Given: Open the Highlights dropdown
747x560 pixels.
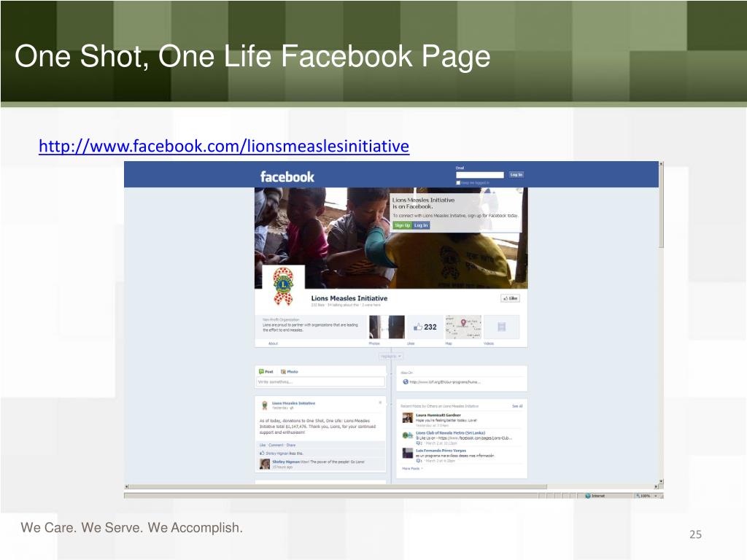Looking at the screenshot, I should point(391,356).
